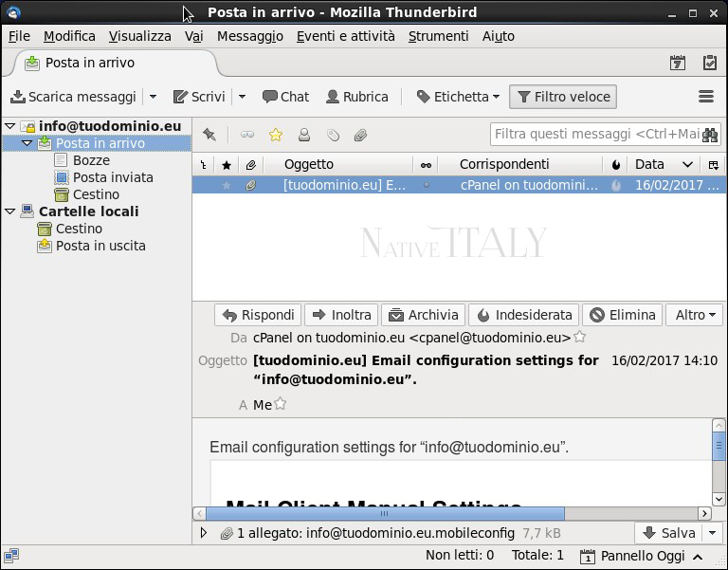The height and width of the screenshot is (570, 728).
Task: Open the Chat button
Action: (285, 97)
